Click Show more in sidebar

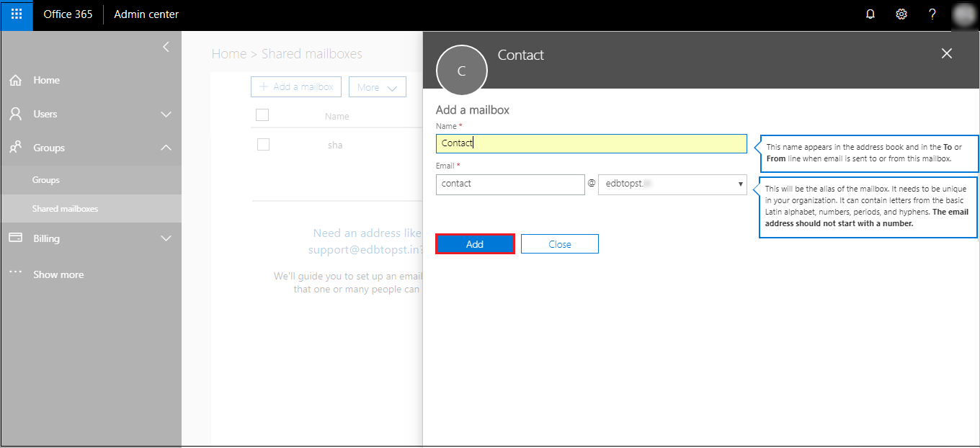tap(58, 274)
